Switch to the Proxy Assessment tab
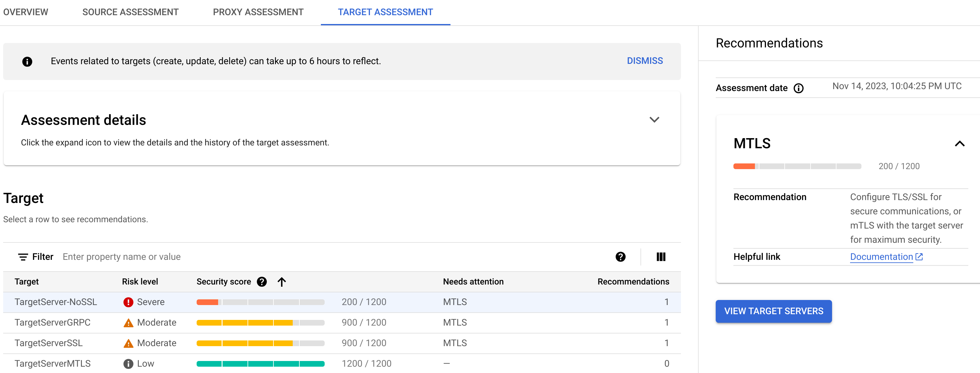Screen dimensions: 980x373 258,11
